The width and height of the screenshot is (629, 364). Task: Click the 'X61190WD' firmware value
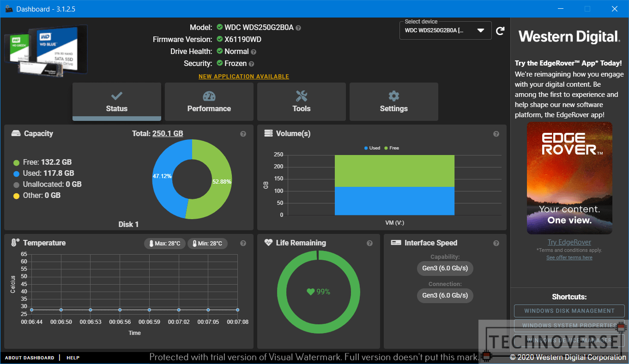click(x=243, y=39)
